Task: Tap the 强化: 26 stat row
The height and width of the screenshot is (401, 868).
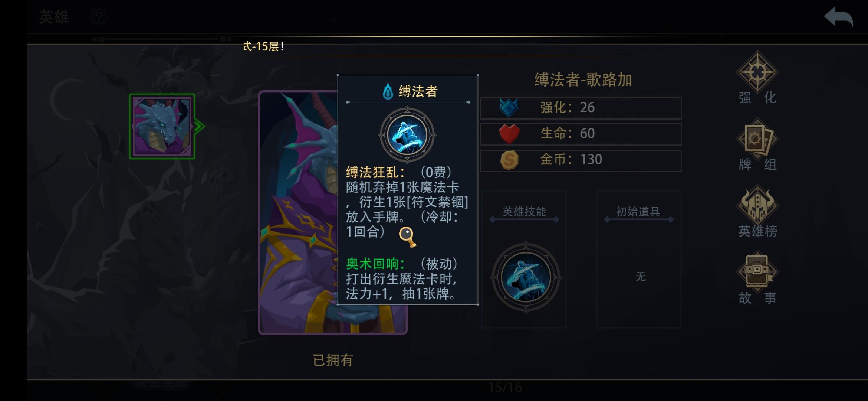Action: tap(581, 108)
